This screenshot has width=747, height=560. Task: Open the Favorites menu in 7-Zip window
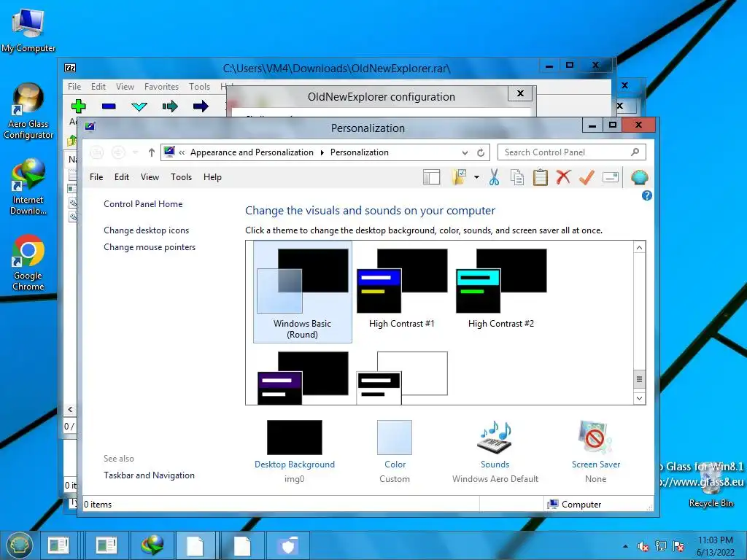[x=161, y=87]
